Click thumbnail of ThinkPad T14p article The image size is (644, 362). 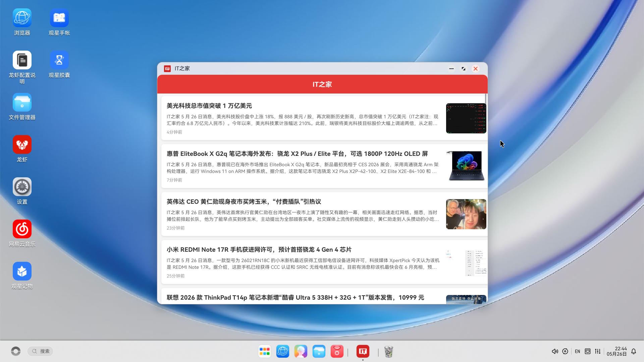coord(466,299)
